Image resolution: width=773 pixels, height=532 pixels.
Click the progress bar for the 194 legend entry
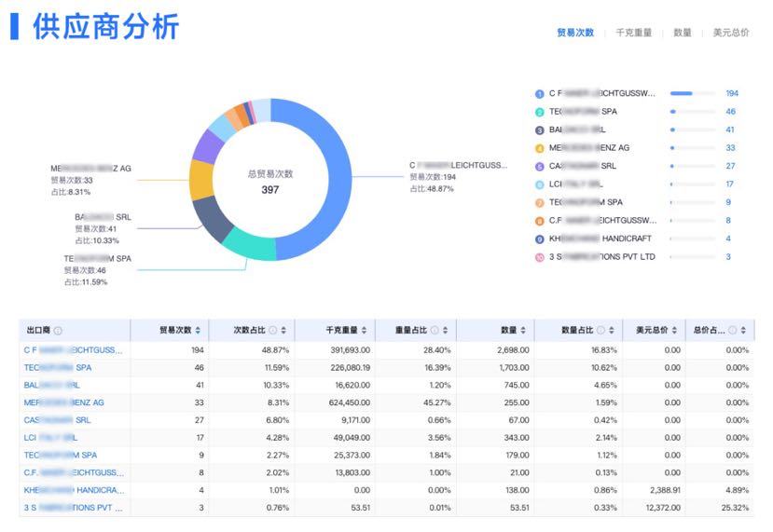(x=682, y=93)
